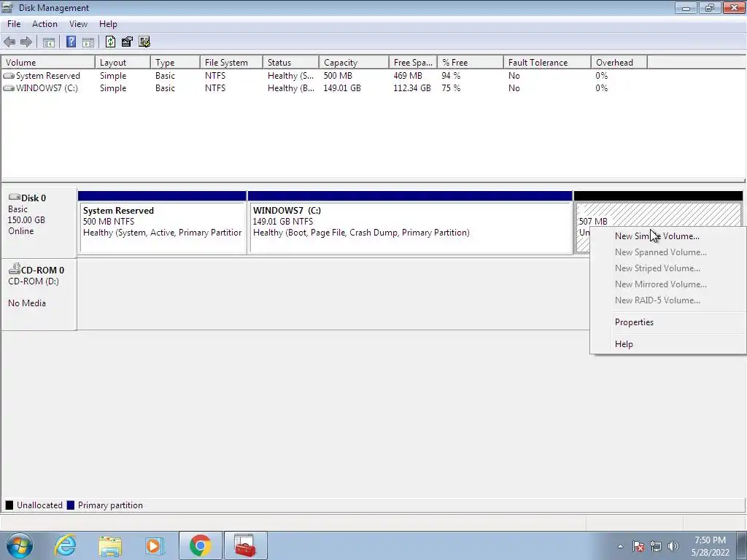Switch to Google Chrome on taskbar
747x560 pixels.
pos(200,545)
